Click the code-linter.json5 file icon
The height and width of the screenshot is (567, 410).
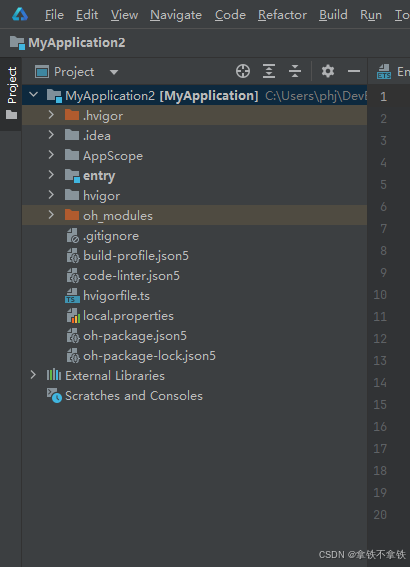(x=72, y=276)
